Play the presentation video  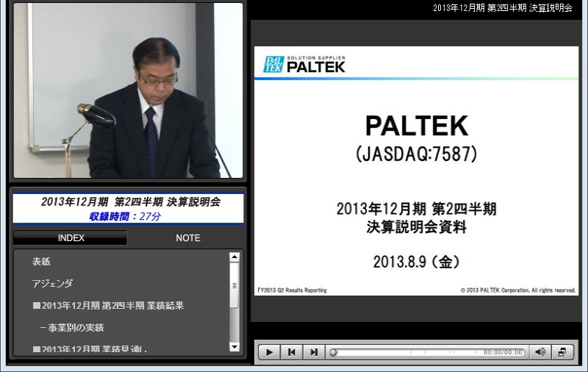click(269, 352)
